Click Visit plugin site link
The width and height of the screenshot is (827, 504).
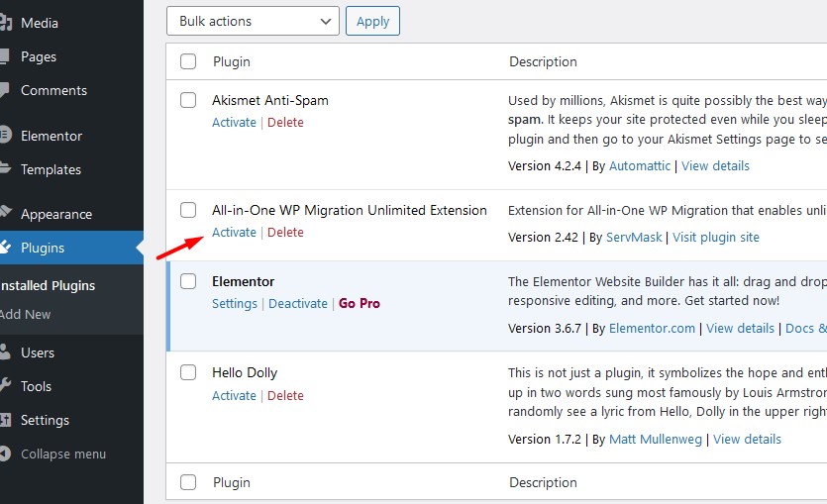pos(716,238)
